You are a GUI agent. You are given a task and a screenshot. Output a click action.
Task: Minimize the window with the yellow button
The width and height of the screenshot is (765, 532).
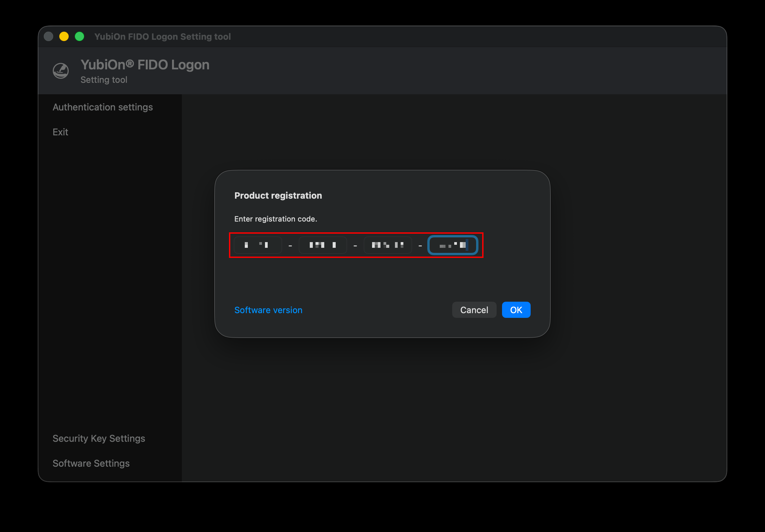click(64, 36)
